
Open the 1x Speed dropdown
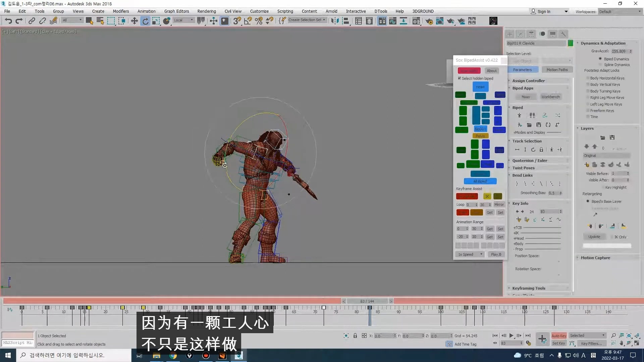[470, 254]
